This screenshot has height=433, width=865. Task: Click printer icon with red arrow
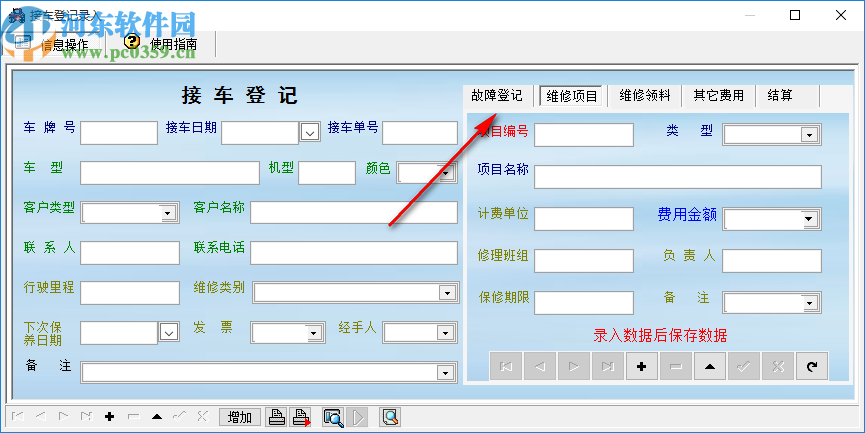(301, 418)
